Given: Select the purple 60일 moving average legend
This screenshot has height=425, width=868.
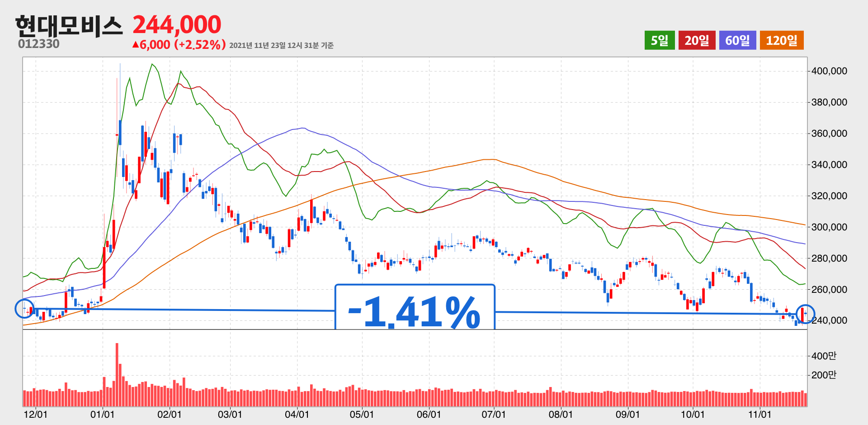Looking at the screenshot, I should pyautogui.click(x=737, y=40).
